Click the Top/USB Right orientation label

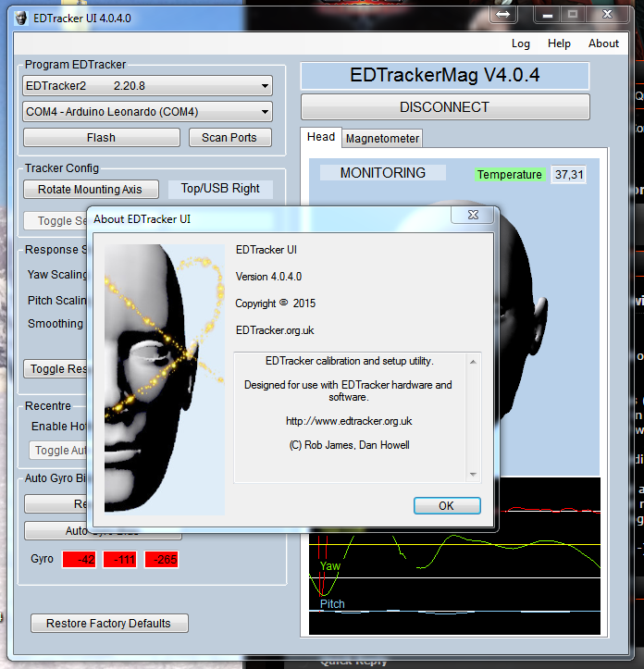[x=220, y=189]
